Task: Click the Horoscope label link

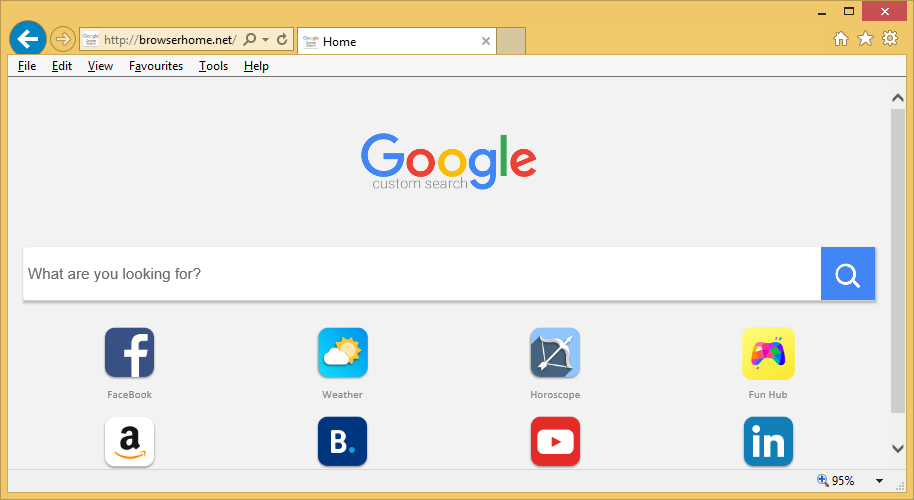Action: tap(555, 395)
